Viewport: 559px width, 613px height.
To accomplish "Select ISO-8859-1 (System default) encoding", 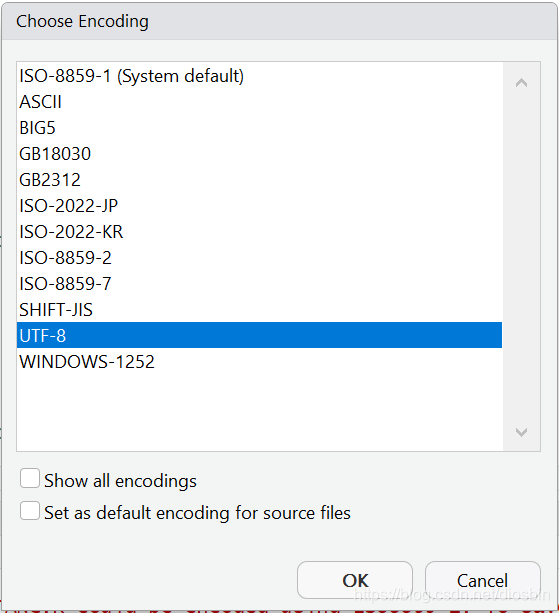I will point(260,75).
